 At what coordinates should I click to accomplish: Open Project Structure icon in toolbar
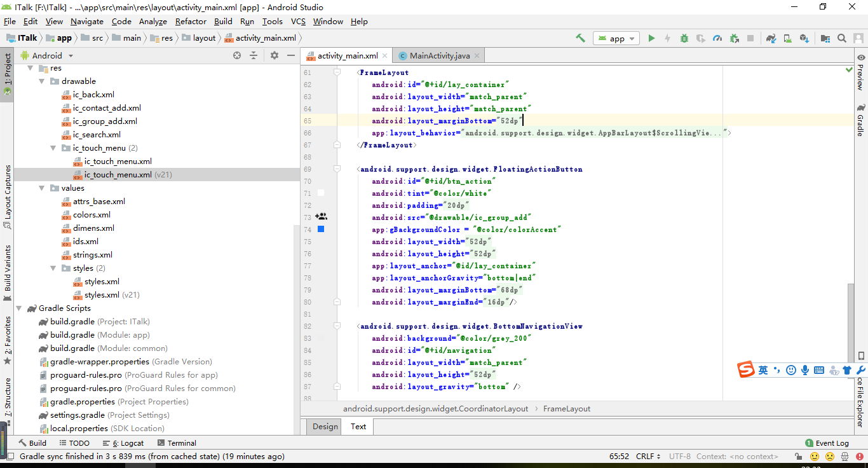click(825, 38)
